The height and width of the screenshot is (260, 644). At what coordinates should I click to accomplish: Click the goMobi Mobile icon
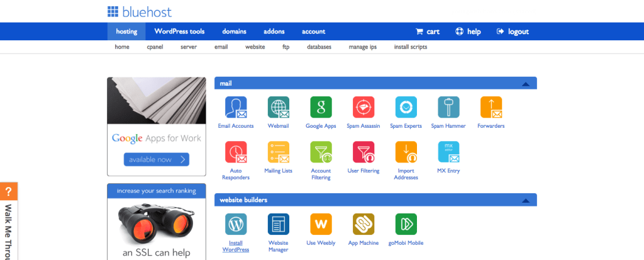406,224
